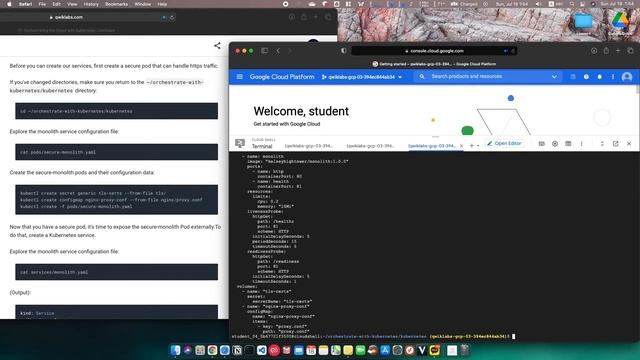Open the History menu
Image resolution: width=640 pixels, height=360 pixels.
pyautogui.click(x=91, y=4)
